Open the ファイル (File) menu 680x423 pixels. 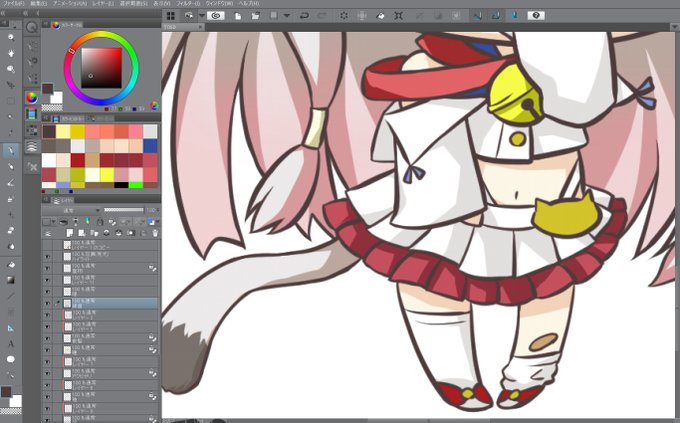[x=13, y=3]
